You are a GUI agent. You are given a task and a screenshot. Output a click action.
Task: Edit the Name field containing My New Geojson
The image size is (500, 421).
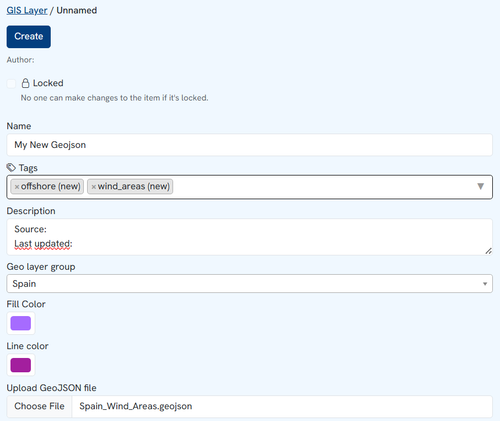tap(249, 145)
